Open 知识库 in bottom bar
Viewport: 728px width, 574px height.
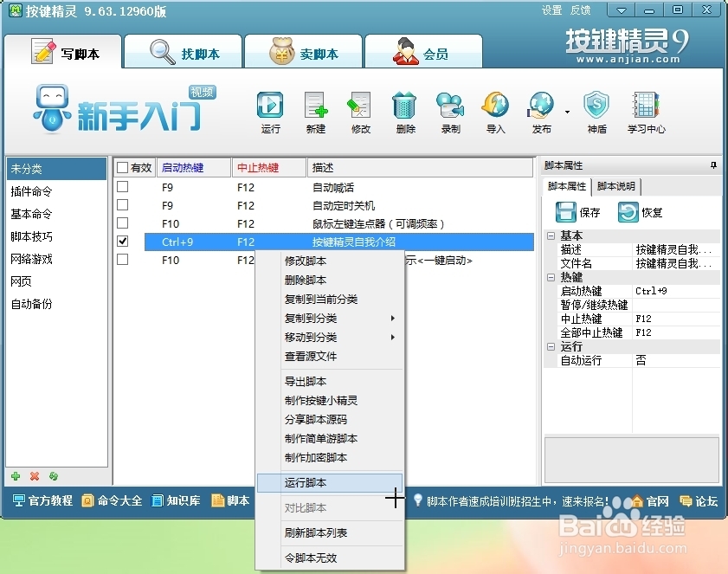click(x=176, y=500)
